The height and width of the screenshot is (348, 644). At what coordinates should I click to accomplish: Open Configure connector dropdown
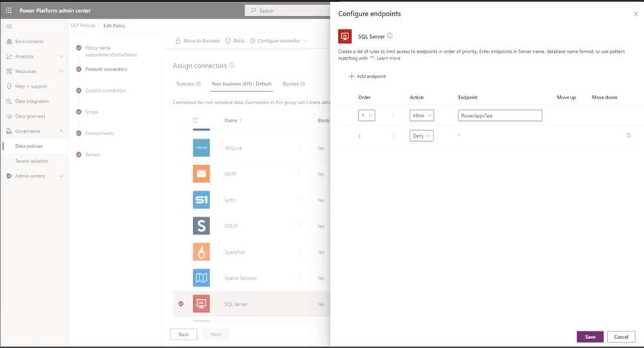coord(278,41)
